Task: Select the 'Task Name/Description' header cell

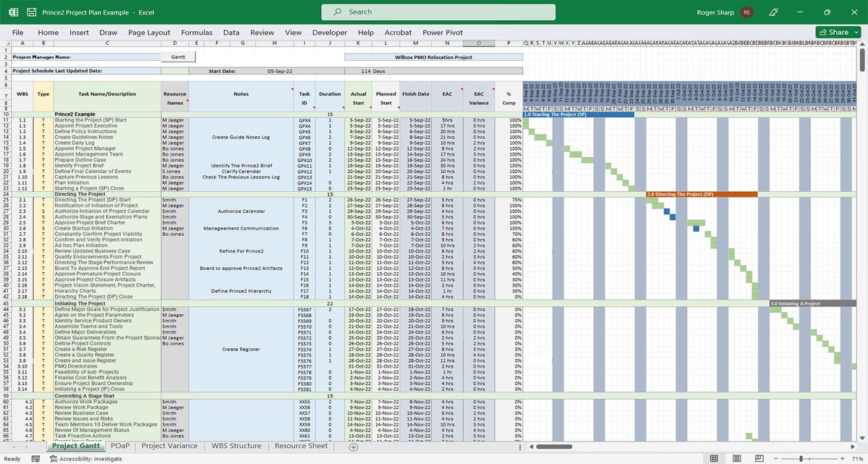Action: [107, 94]
